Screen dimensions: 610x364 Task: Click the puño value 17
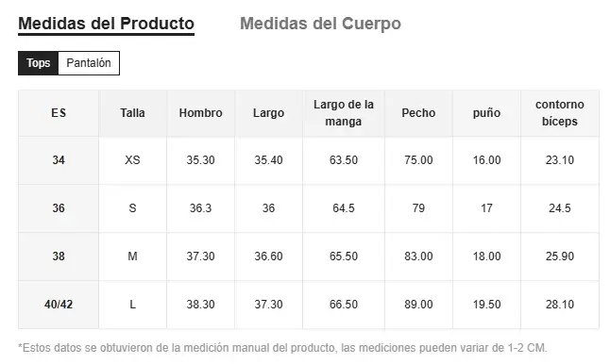tap(486, 208)
